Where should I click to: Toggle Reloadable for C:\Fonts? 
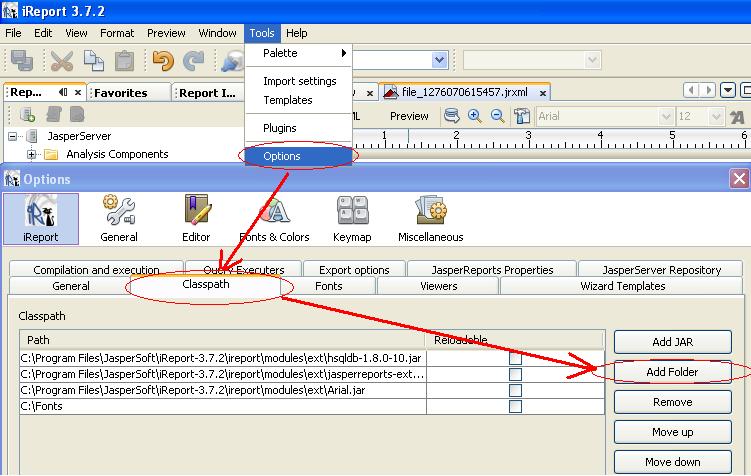(x=515, y=406)
